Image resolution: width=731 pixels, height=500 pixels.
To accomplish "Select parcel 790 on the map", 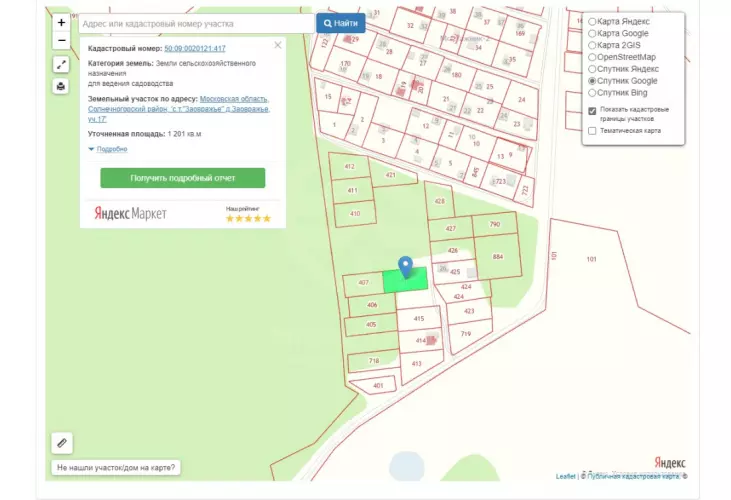I will pyautogui.click(x=495, y=224).
